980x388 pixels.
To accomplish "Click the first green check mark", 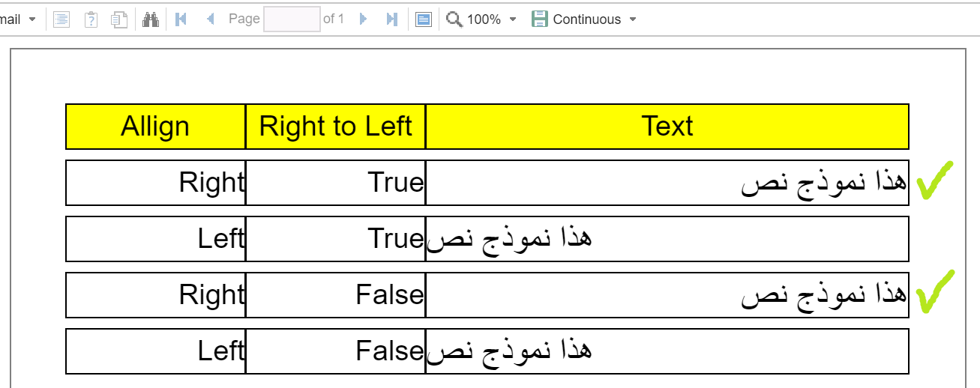I will 934,181.
